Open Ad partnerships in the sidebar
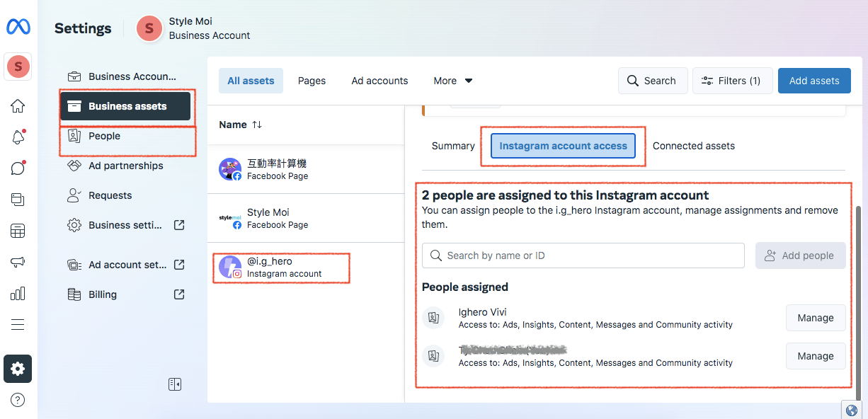This screenshot has height=419, width=868. click(125, 166)
